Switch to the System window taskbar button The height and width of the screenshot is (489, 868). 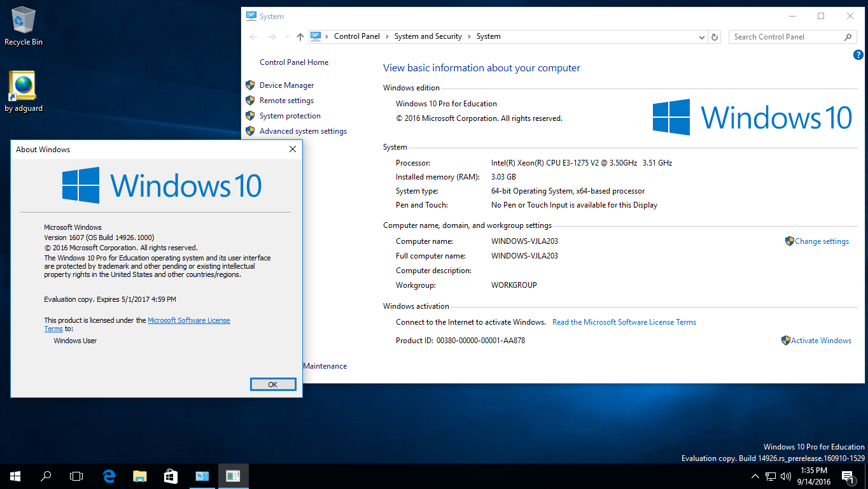coord(202,476)
